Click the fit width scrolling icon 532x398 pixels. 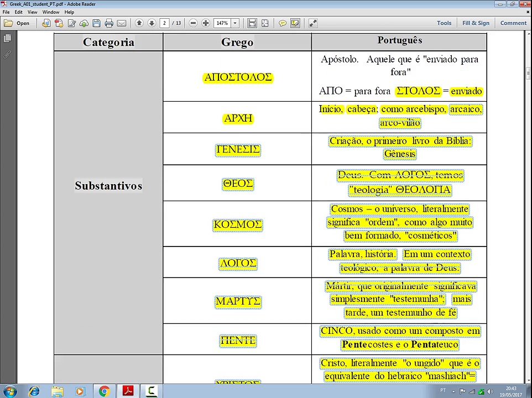click(252, 23)
